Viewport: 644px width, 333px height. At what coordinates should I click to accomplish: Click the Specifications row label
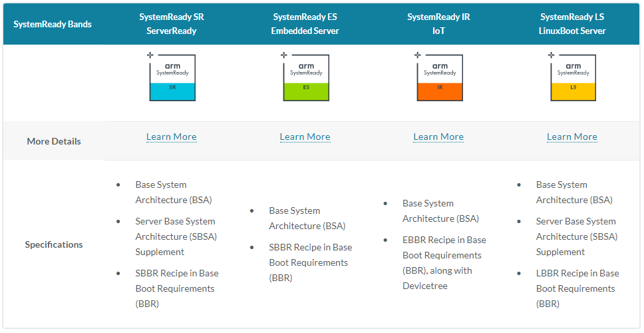[54, 244]
